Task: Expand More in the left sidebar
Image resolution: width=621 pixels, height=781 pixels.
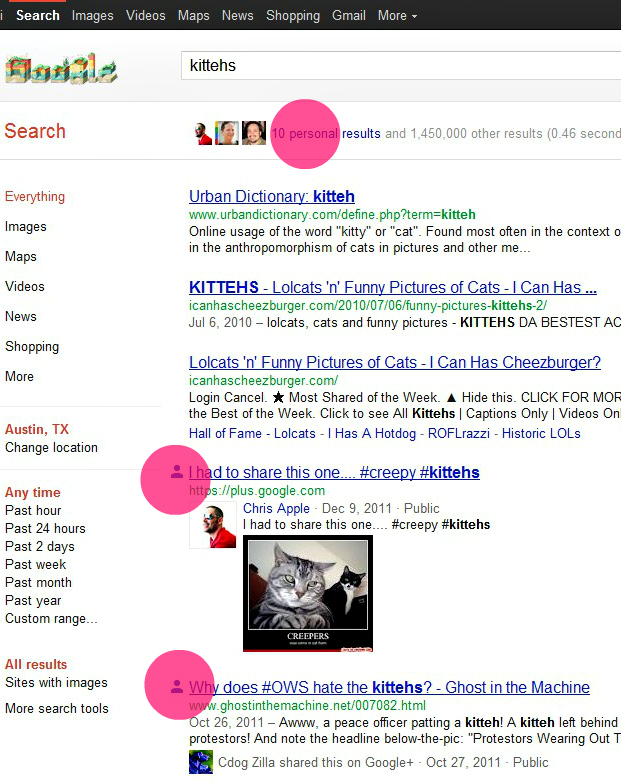Action: point(19,376)
